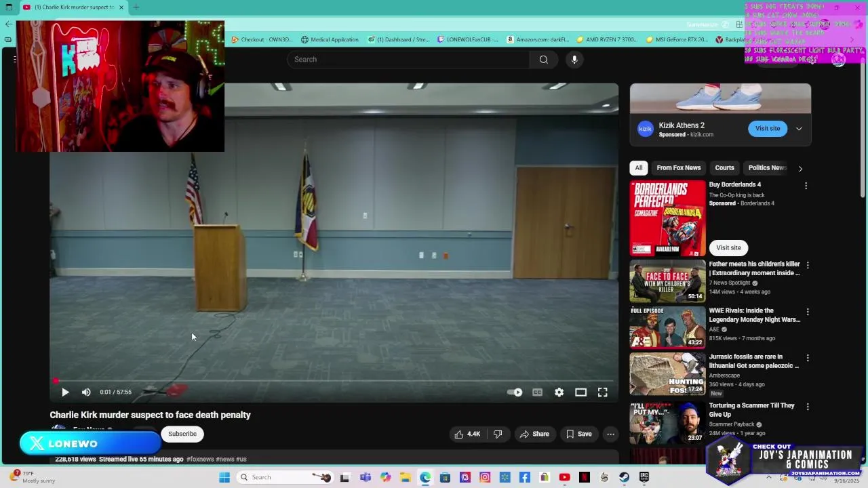Open Facebook from the taskbar
This screenshot has height=488, width=868.
click(525, 477)
